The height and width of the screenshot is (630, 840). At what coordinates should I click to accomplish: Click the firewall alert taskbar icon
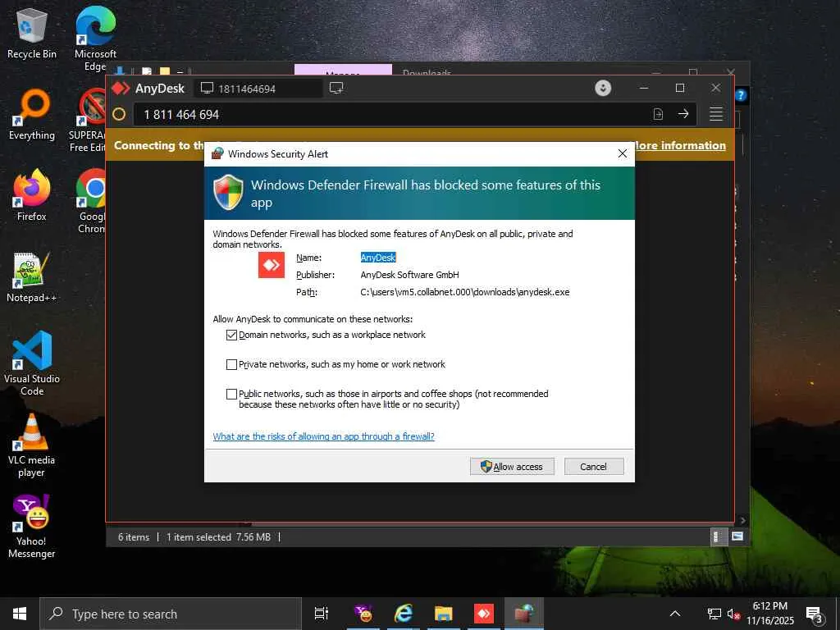coord(524,614)
